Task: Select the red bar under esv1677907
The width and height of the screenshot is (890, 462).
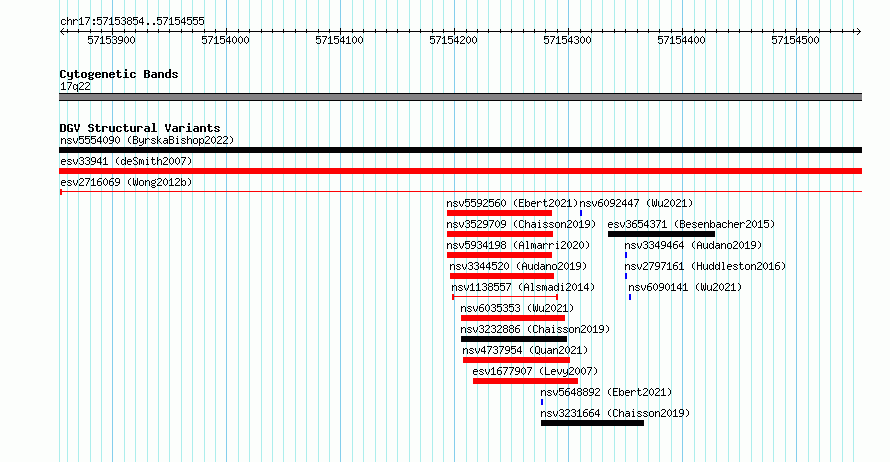Action: pyautogui.click(x=526, y=381)
